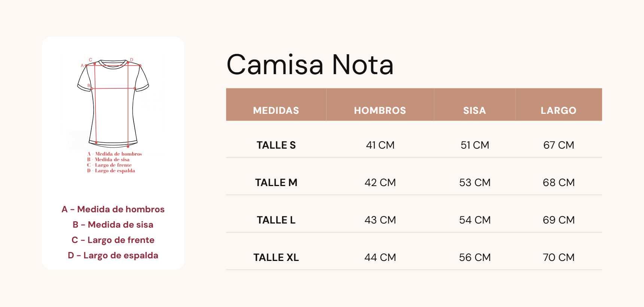Click the 56 CM sisa value
The width and height of the screenshot is (644, 307).
click(x=475, y=257)
